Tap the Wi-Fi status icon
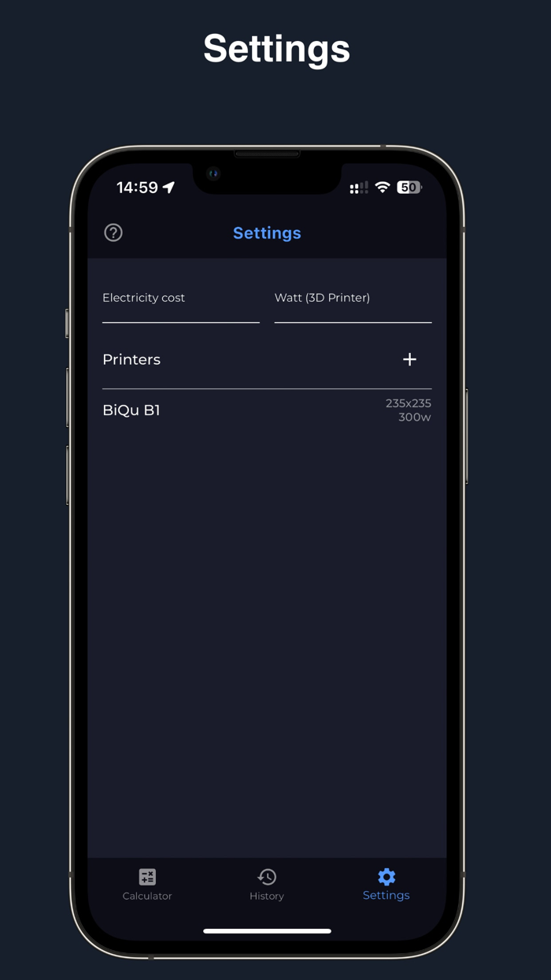 pos(383,187)
